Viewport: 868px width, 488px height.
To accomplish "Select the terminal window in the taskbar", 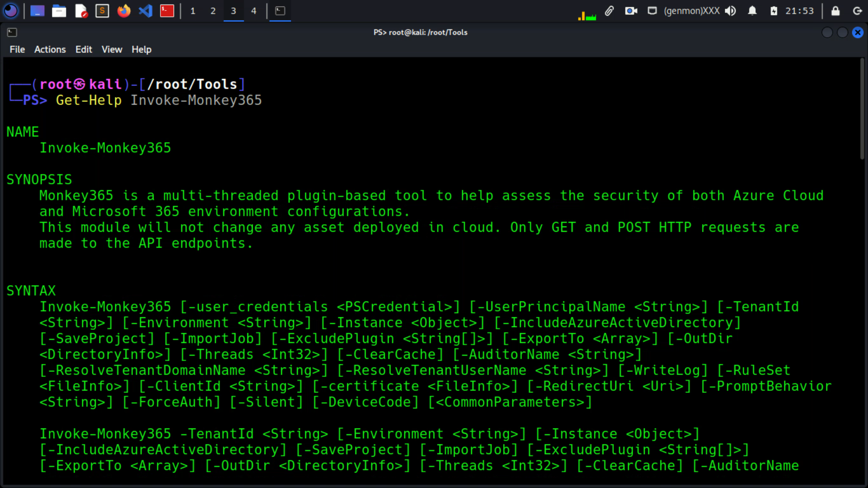I will point(280,10).
